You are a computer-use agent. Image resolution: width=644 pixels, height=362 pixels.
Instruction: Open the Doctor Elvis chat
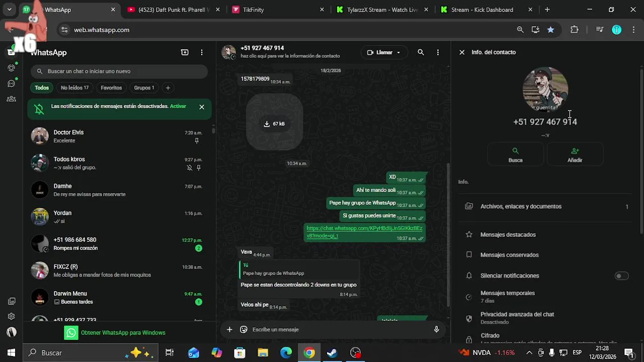click(x=120, y=136)
